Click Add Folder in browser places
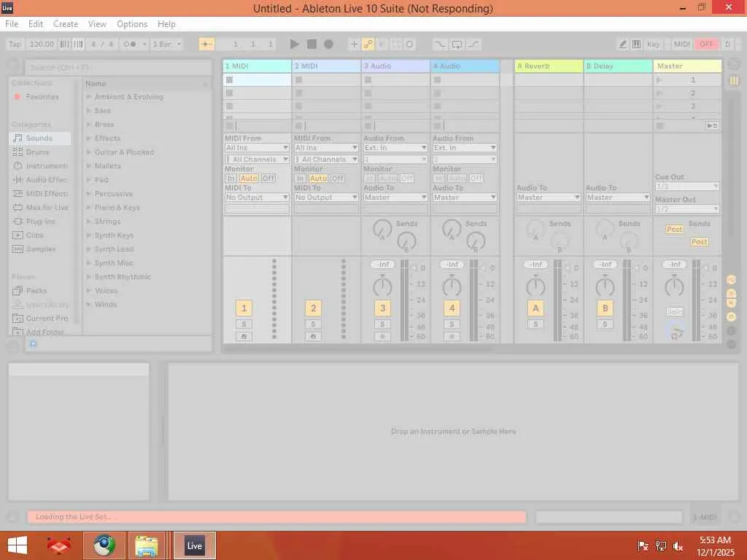 click(39, 332)
